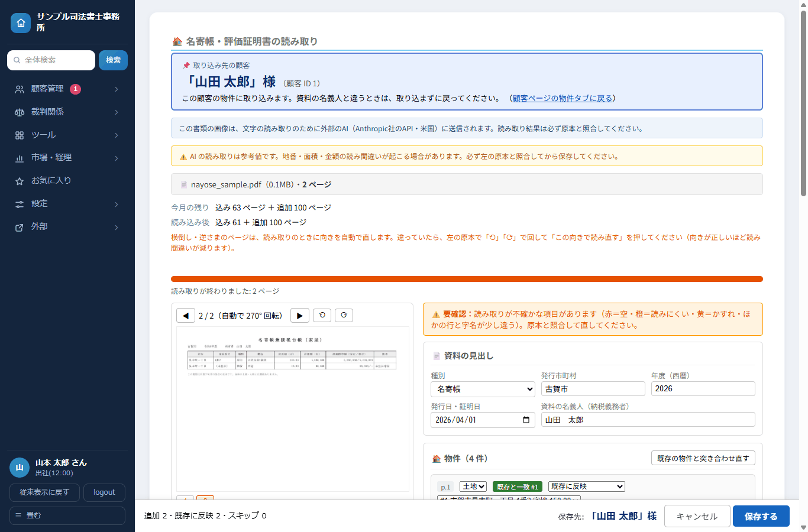Image resolution: width=808 pixels, height=532 pixels.
Task: Click the お気に入り star icon
Action: (20, 181)
